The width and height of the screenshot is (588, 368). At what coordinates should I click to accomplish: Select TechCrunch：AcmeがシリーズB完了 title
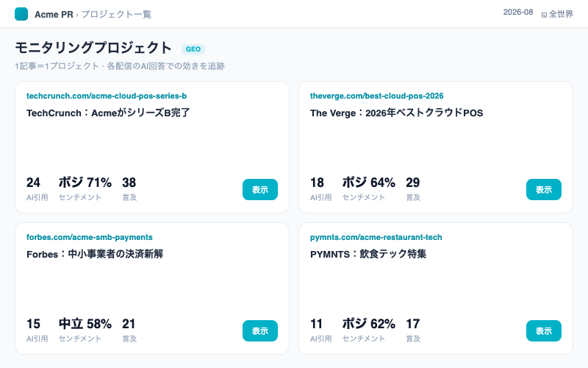[108, 113]
